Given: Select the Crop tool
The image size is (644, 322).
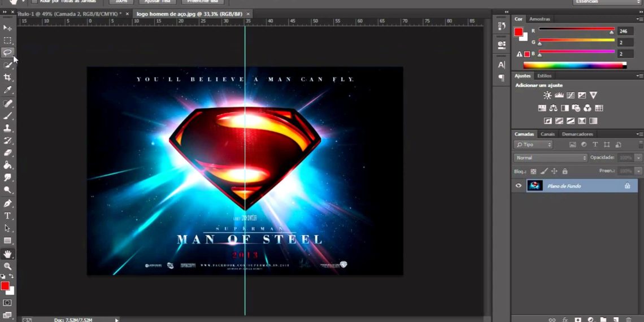Looking at the screenshot, I should [7, 77].
